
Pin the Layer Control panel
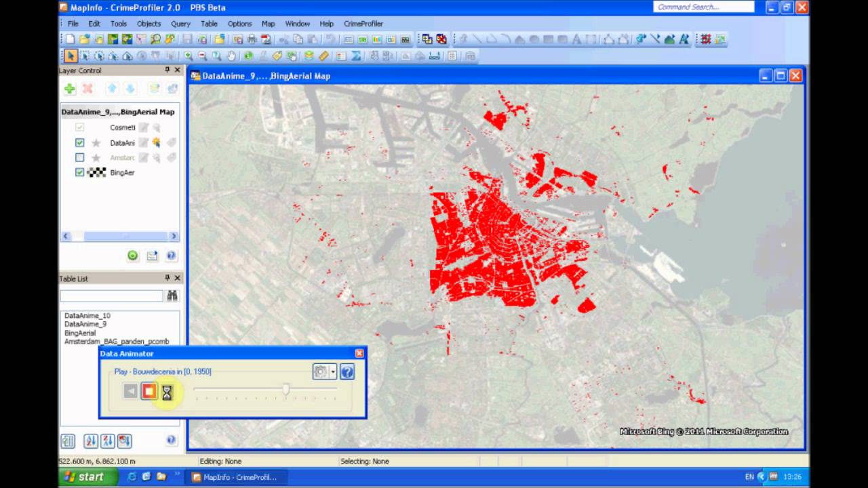coord(167,70)
